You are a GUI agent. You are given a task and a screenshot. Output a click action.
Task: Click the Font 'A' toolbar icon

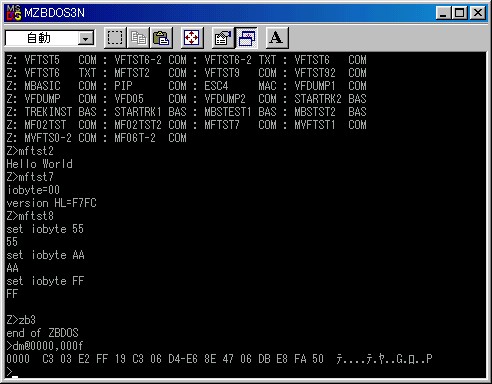coord(277,38)
